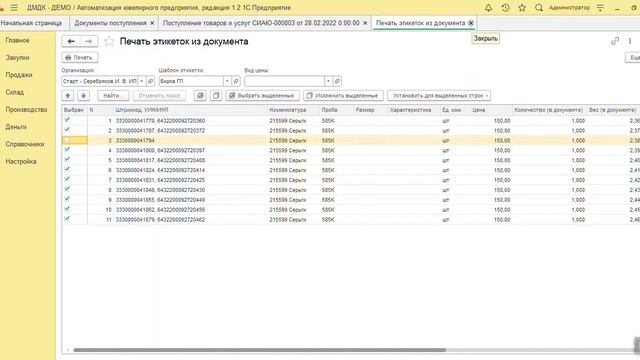Open form's three-dot more menu

point(630,41)
